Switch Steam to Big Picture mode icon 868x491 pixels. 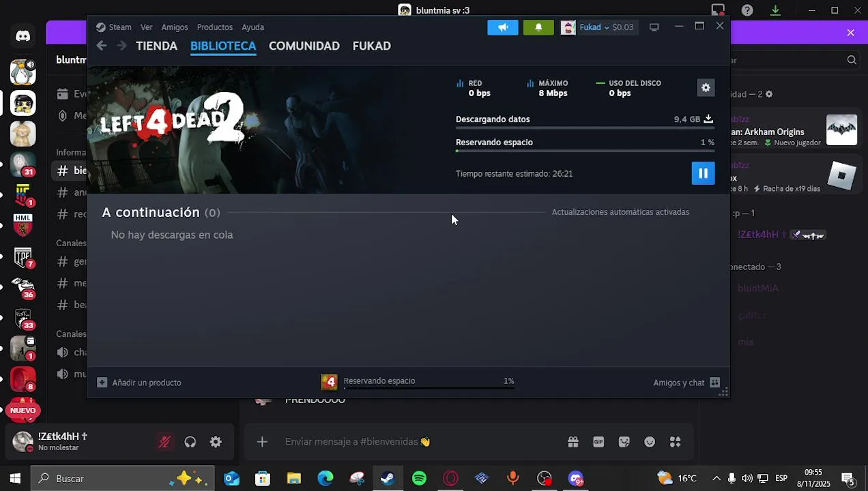(x=654, y=27)
